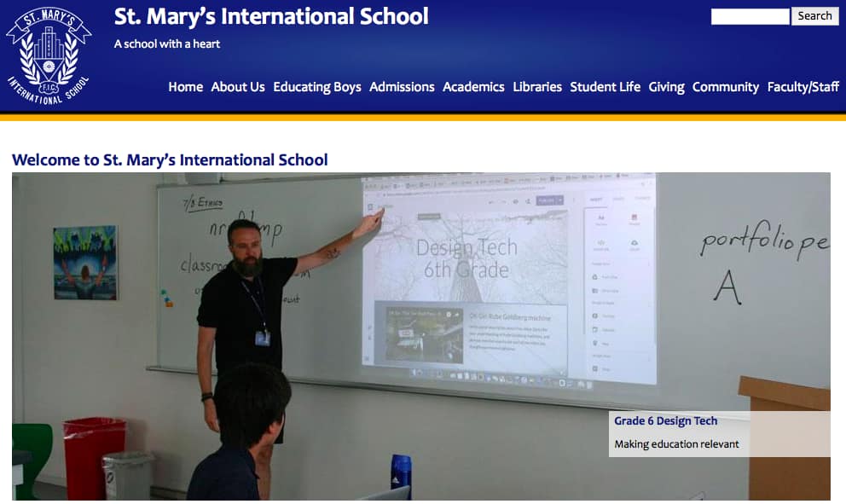This screenshot has width=846, height=504.
Task: Focus the search text field
Action: (750, 16)
